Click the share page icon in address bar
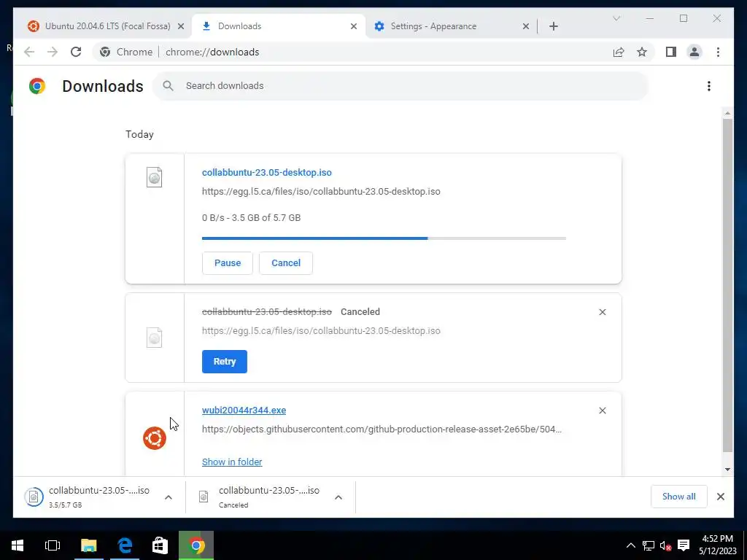 619,52
